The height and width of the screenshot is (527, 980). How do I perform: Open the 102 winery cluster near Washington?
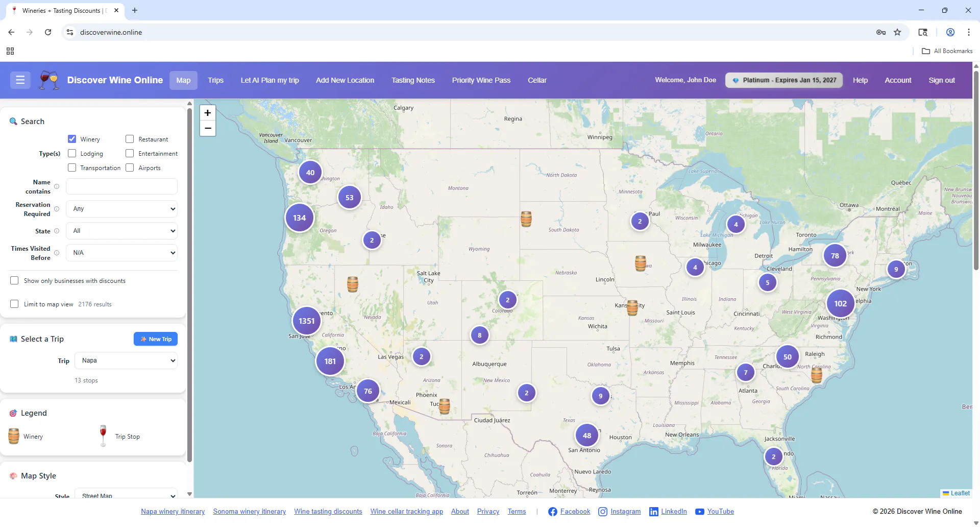(x=841, y=303)
